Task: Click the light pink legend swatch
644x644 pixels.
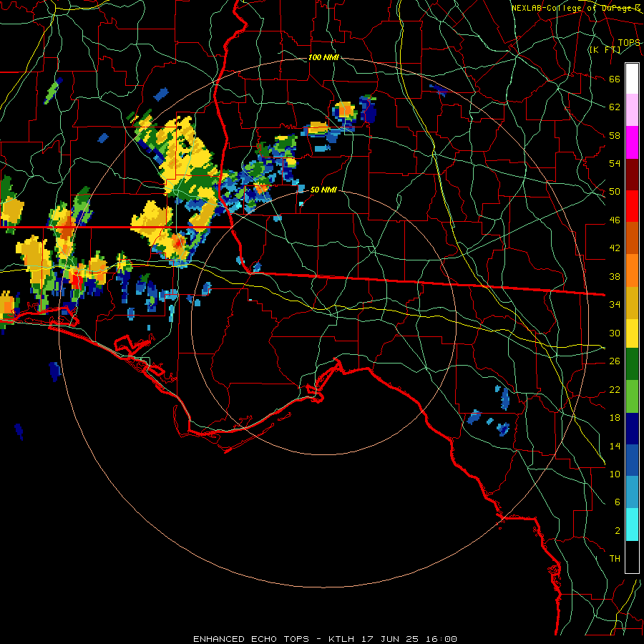Action: [x=632, y=110]
